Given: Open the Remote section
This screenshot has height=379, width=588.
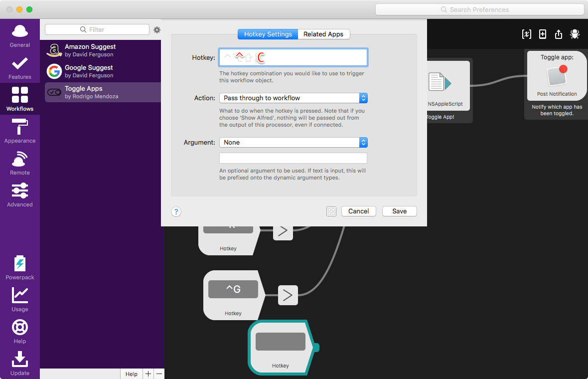Looking at the screenshot, I should pyautogui.click(x=20, y=163).
